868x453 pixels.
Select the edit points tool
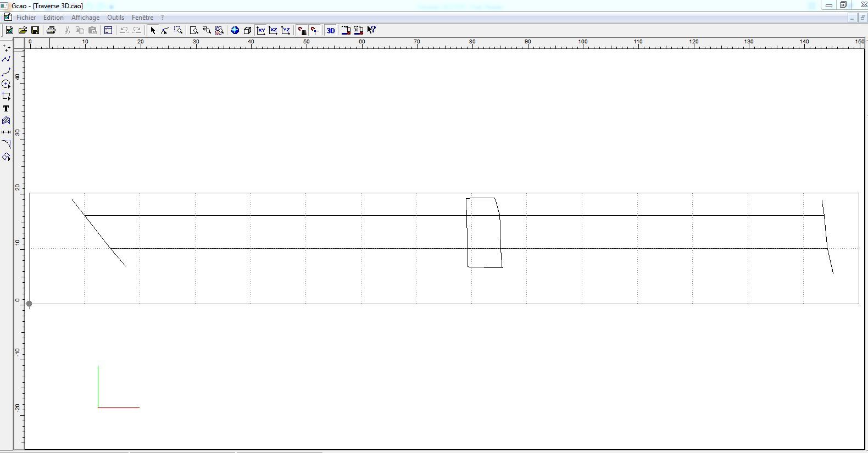click(165, 30)
